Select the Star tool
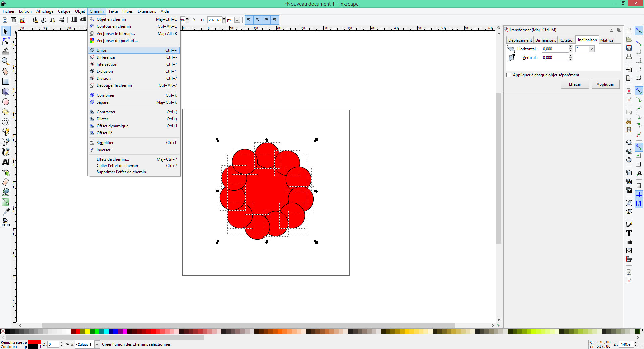This screenshot has height=349, width=644. (x=5, y=112)
